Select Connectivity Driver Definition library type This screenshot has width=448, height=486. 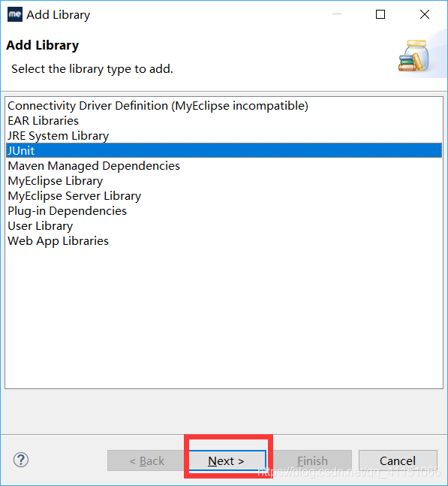(x=224, y=106)
